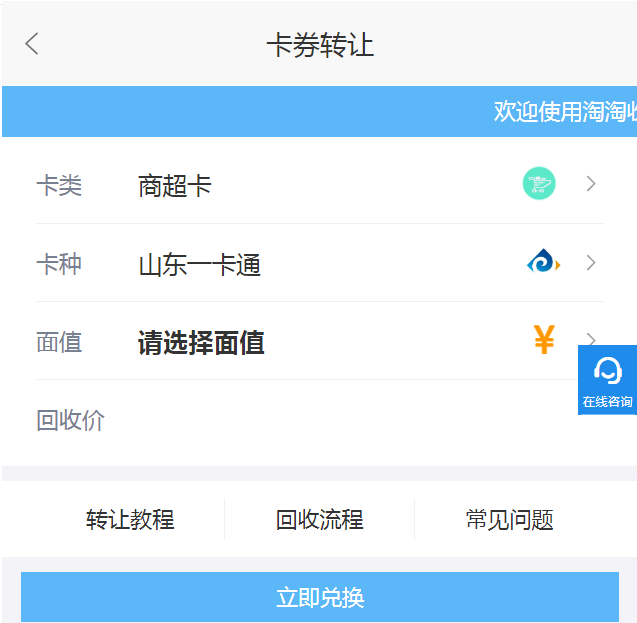Click the 在线咨询 text label

[607, 402]
